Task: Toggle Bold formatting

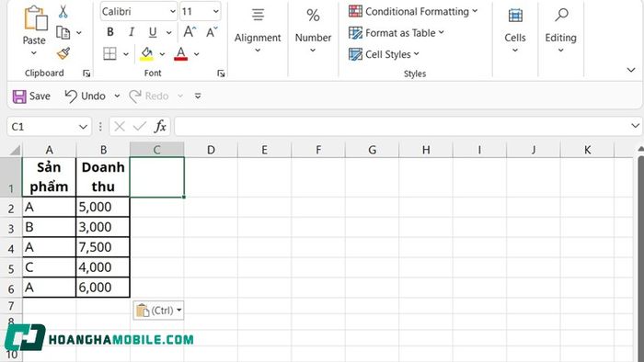Action: [110, 32]
